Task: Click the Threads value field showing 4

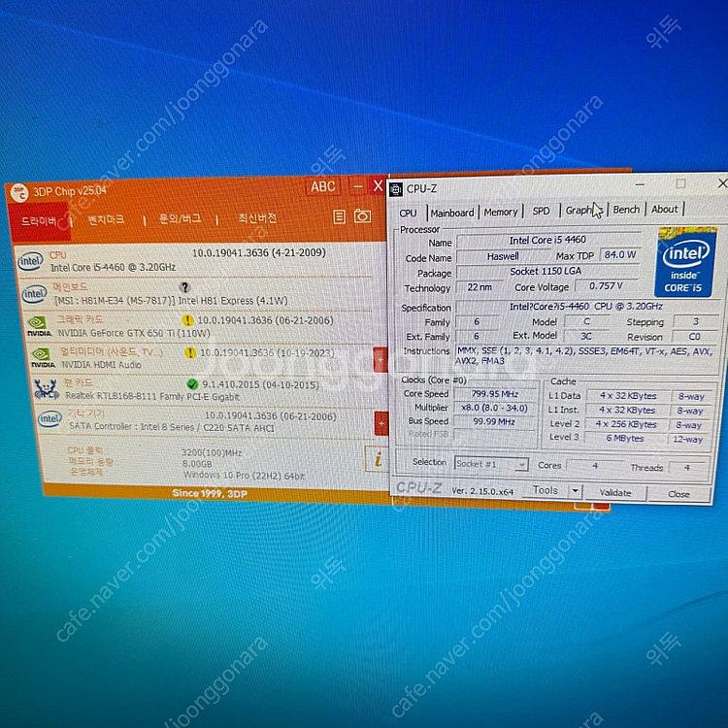Action: (x=686, y=467)
